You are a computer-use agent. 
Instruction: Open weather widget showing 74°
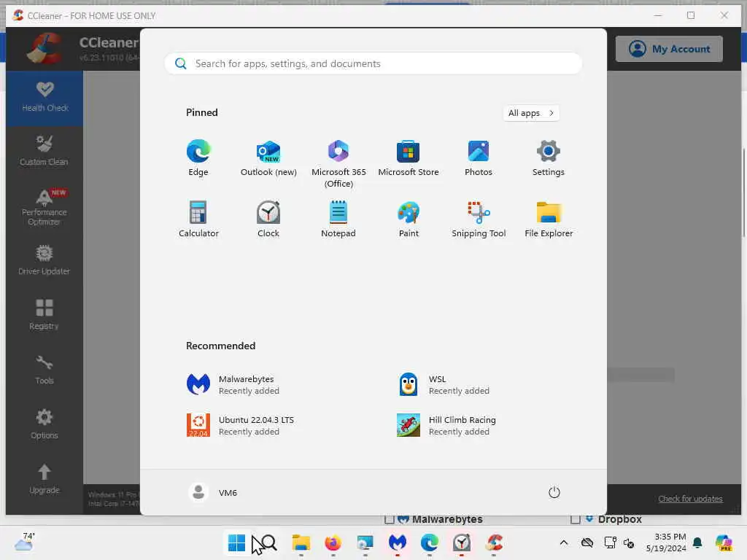(25, 542)
